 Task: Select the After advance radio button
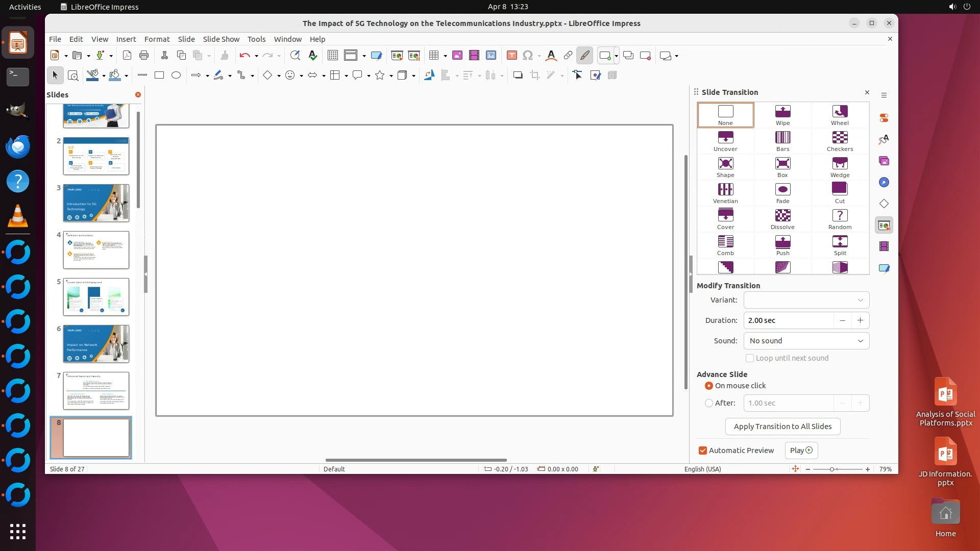click(x=709, y=403)
